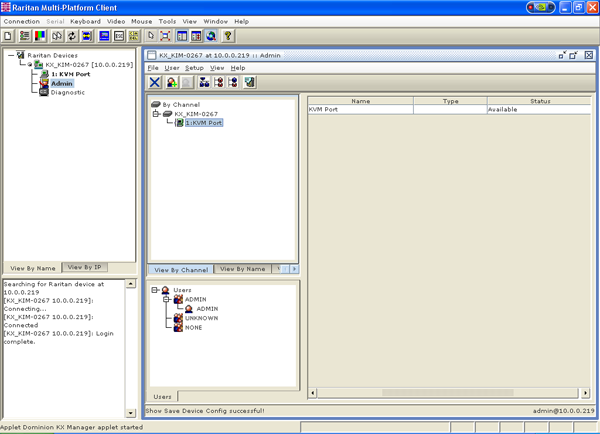
Task: Click the grayed-out user icon in Admin toolbar
Action: (187, 82)
